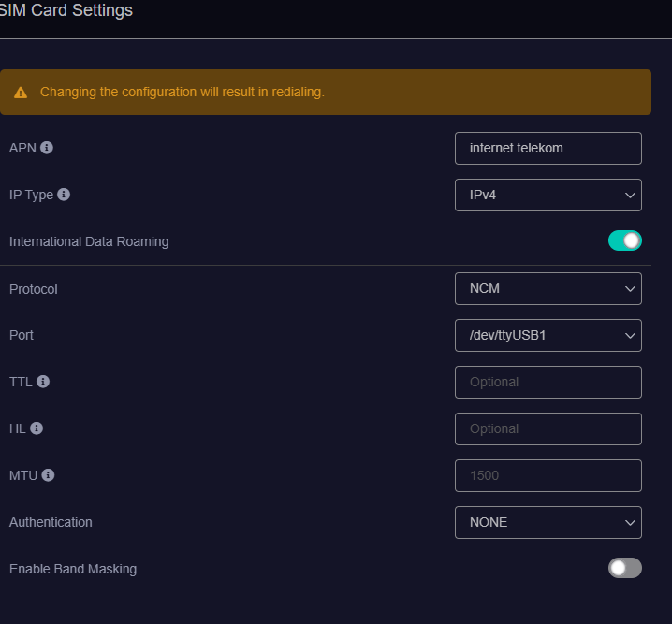The image size is (672, 624).
Task: Click the MTU info icon
Action: (48, 475)
